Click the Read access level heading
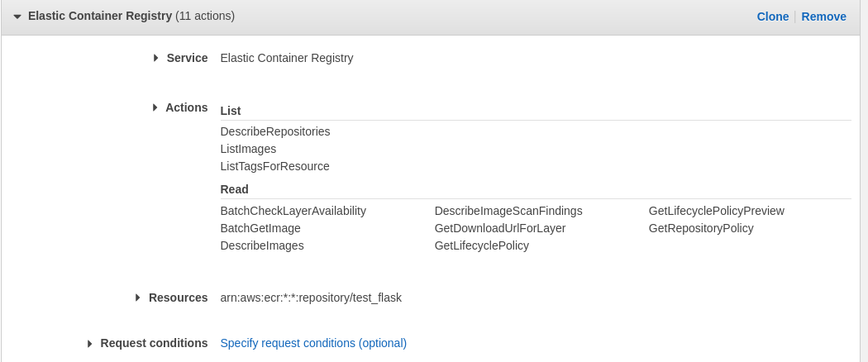 tap(234, 189)
